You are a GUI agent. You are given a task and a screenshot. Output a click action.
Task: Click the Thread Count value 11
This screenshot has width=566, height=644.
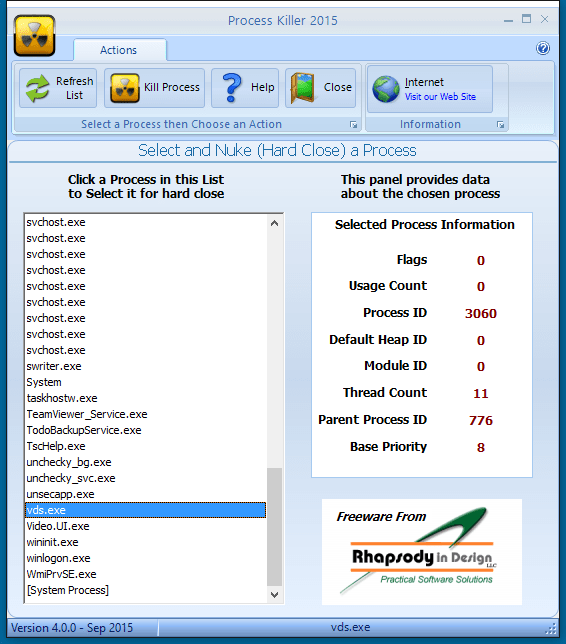[x=481, y=393]
